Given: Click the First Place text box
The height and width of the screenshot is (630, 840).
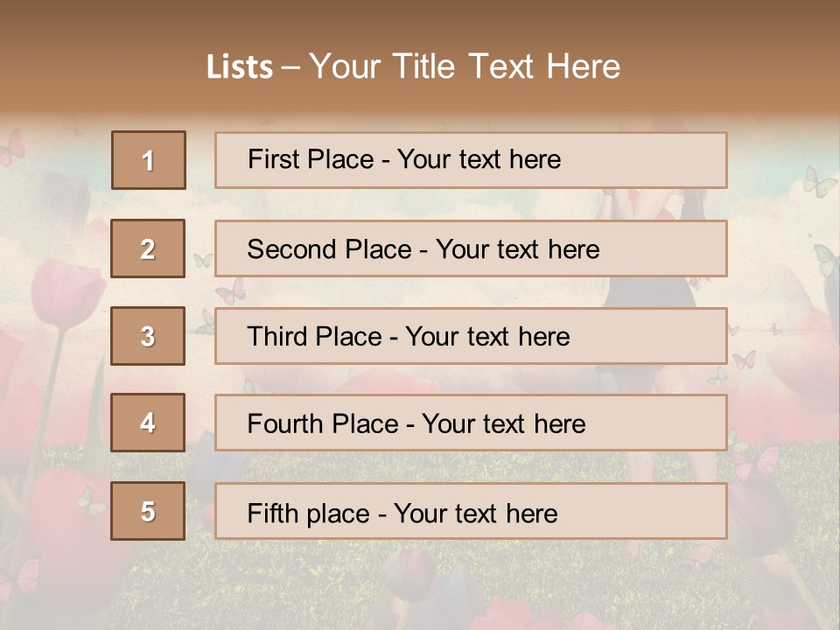Looking at the screenshot, I should (x=471, y=160).
